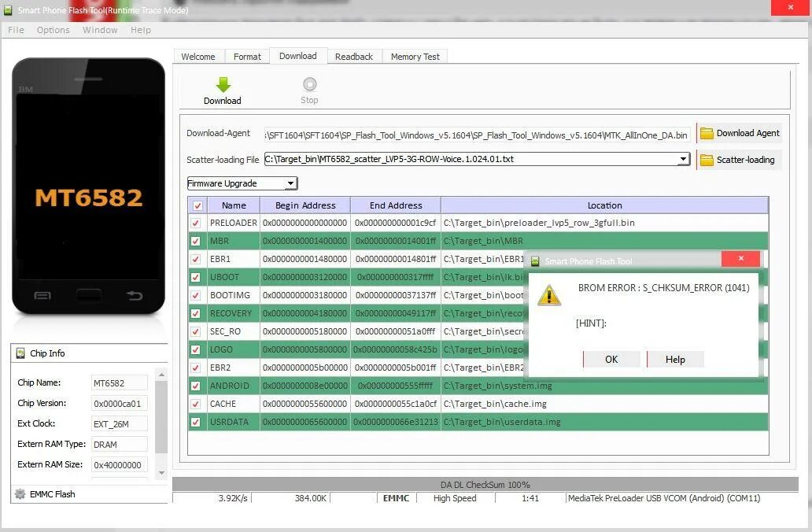Open the Options menu
Screen dimensions: 812x532
tap(53, 30)
